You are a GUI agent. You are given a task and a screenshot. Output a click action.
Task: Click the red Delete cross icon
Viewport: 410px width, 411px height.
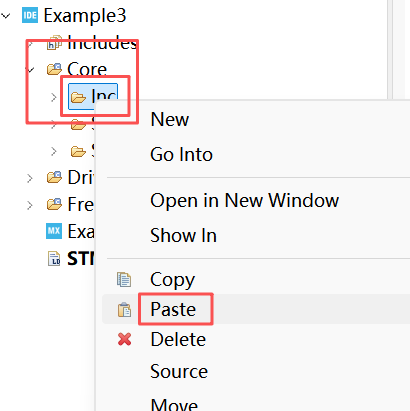tap(124, 339)
